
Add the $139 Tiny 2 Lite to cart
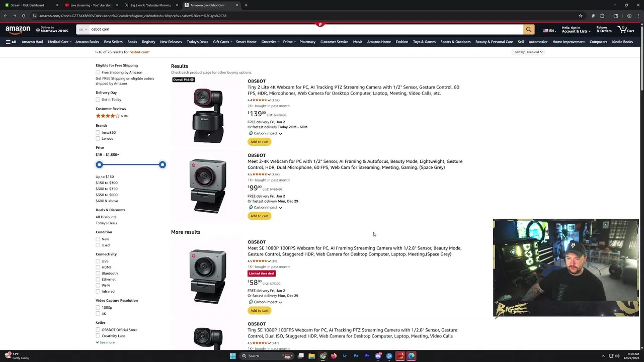pyautogui.click(x=260, y=142)
